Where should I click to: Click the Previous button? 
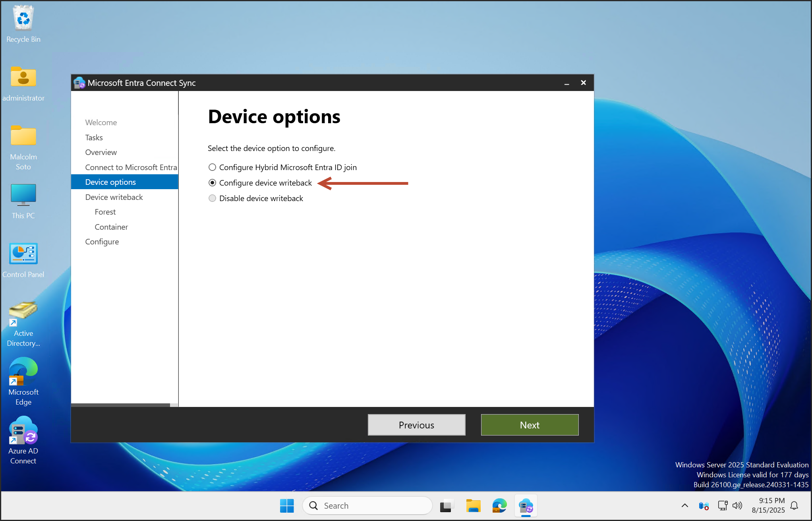point(416,425)
